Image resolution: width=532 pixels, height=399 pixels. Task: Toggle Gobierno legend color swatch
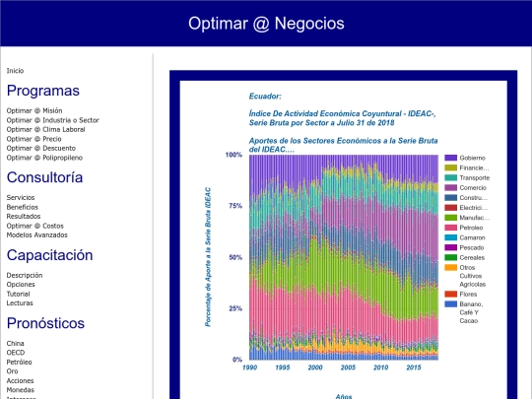pyautogui.click(x=451, y=158)
